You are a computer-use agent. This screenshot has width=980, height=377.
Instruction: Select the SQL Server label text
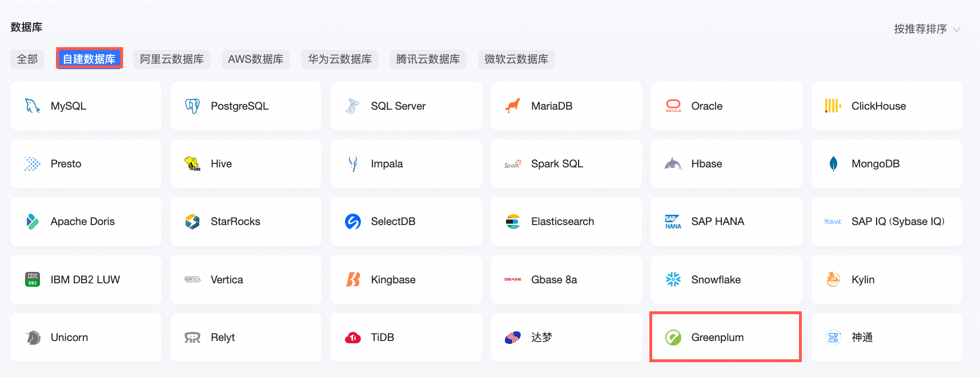click(x=398, y=106)
